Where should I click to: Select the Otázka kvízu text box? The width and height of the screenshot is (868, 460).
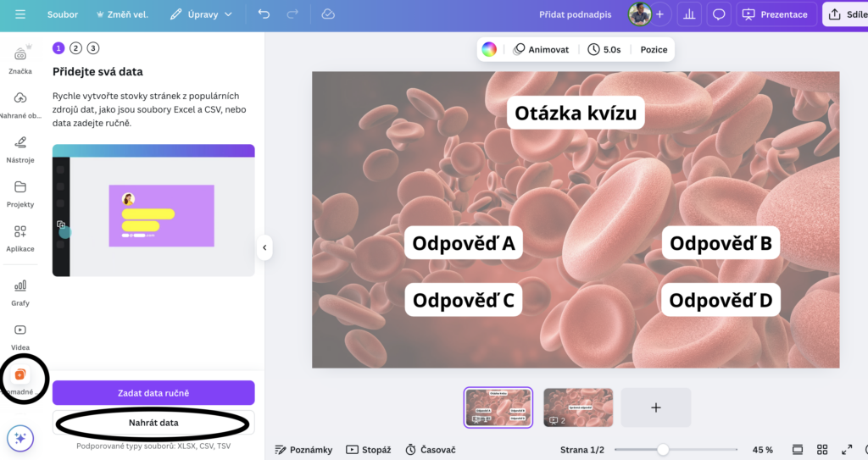click(x=576, y=113)
